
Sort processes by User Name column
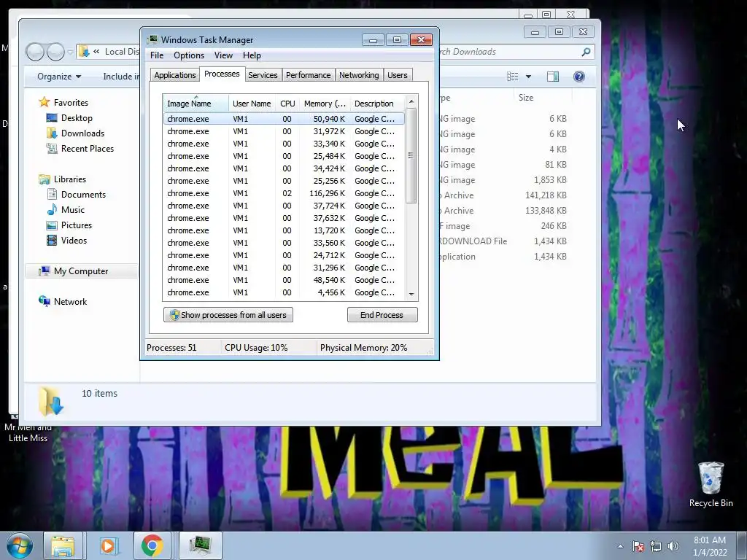pyautogui.click(x=252, y=104)
